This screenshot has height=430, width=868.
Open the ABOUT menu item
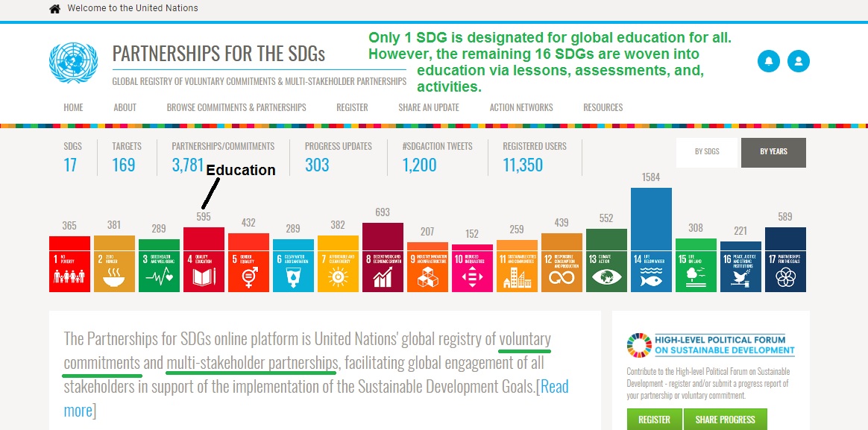[125, 107]
